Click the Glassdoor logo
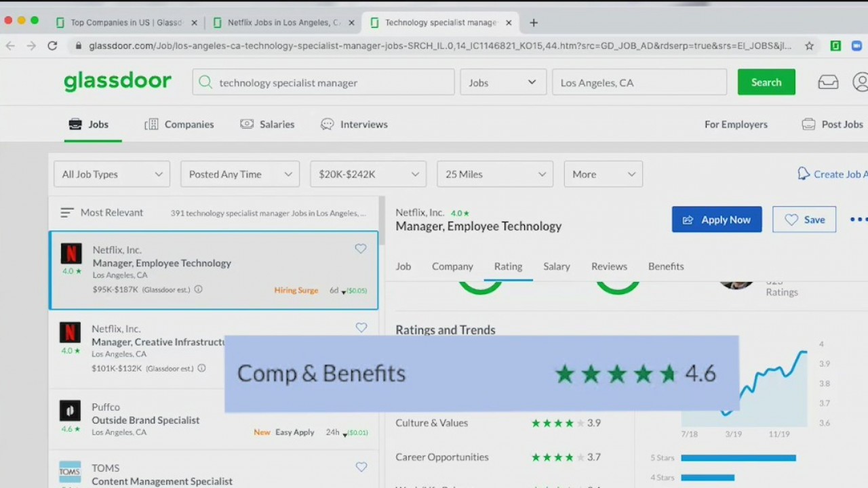The height and width of the screenshot is (488, 868). coord(117,81)
